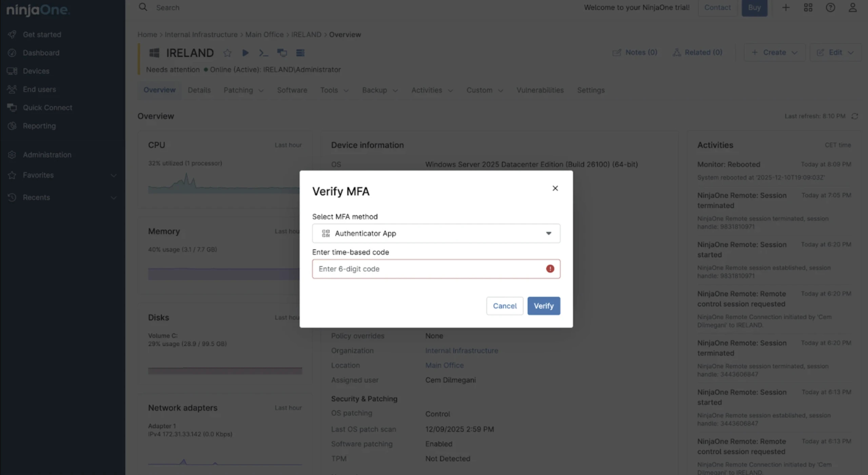Click the Contact button

click(717, 7)
